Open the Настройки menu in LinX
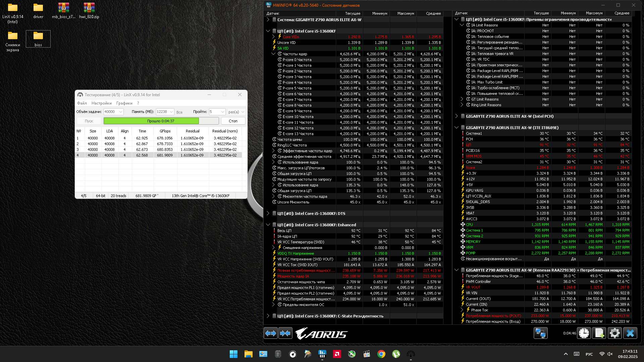 coord(101,103)
